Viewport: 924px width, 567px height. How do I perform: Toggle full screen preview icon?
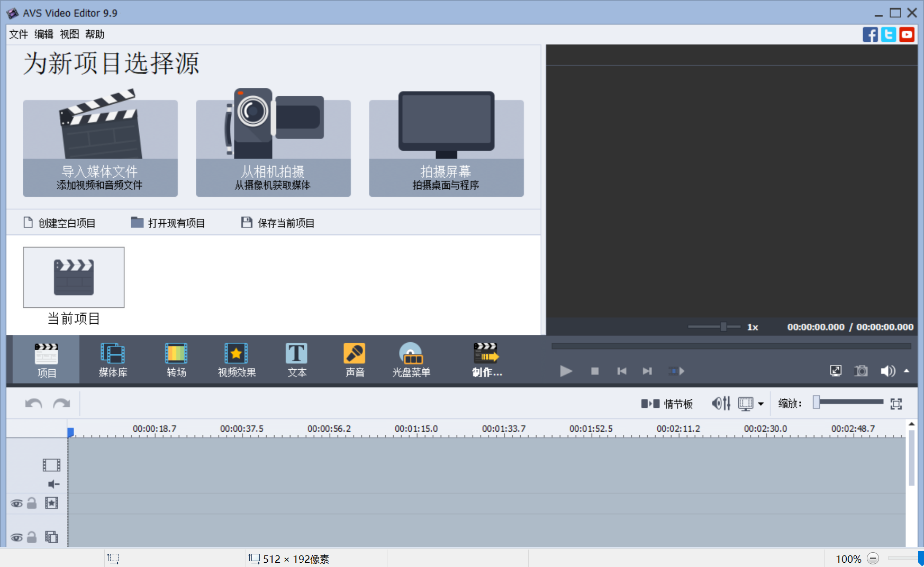click(x=836, y=371)
